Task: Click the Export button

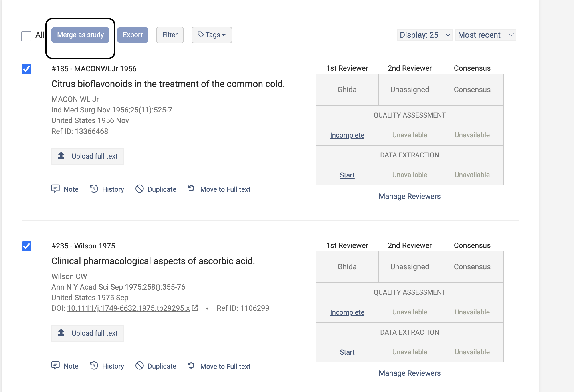Action: pyautogui.click(x=133, y=35)
